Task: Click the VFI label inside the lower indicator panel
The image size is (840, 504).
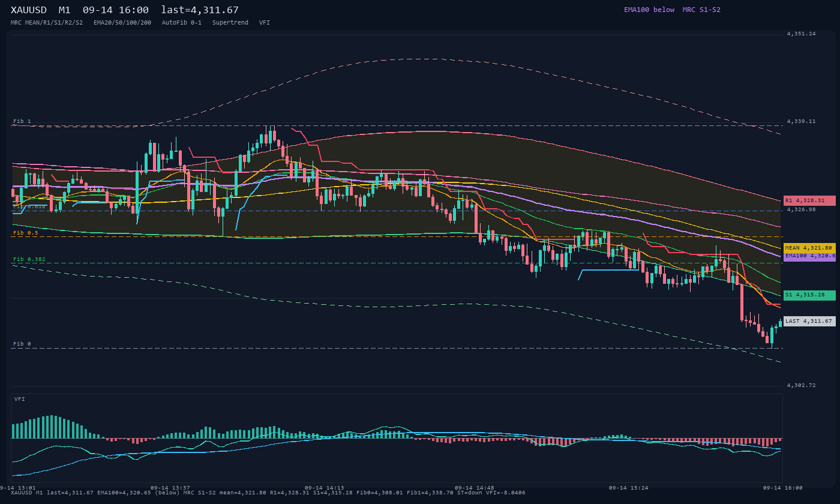Action: [20, 399]
